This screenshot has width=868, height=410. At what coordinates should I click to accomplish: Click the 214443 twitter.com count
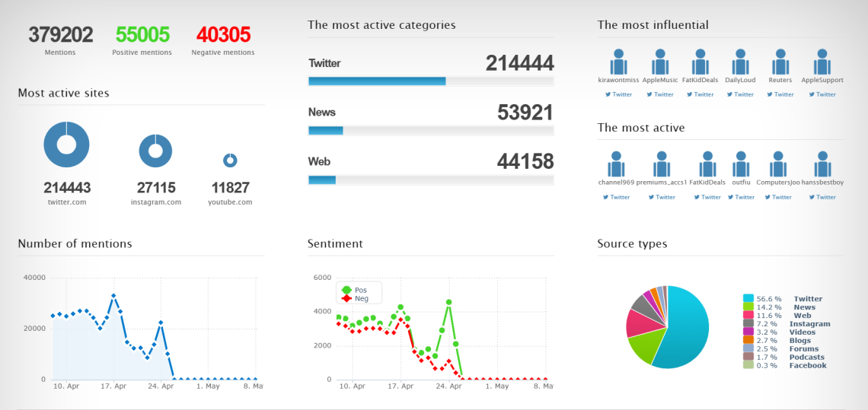coord(67,188)
